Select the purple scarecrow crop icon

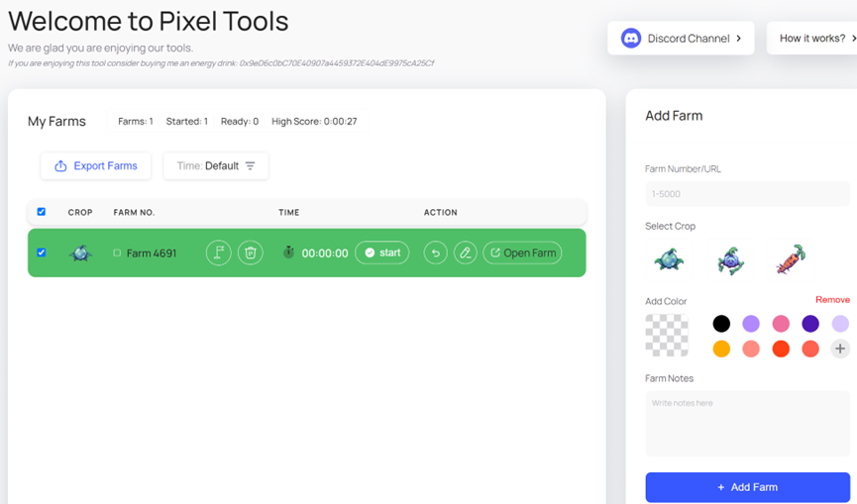click(x=729, y=259)
